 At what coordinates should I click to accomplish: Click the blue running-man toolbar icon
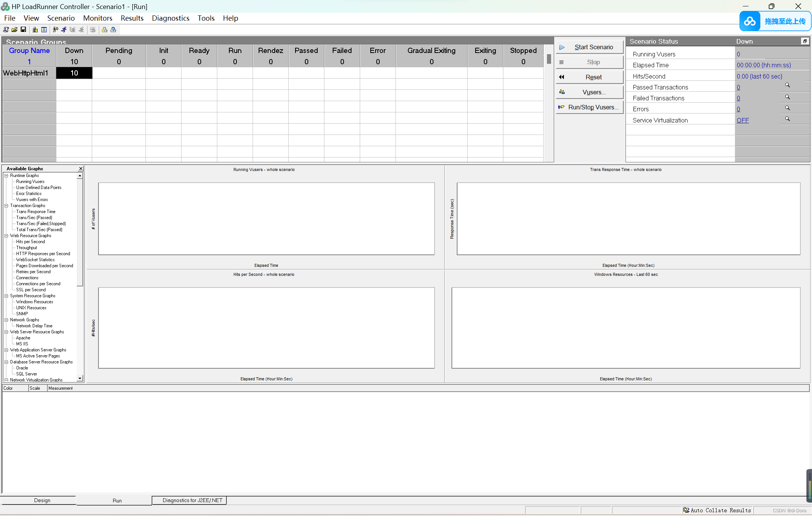click(x=64, y=30)
